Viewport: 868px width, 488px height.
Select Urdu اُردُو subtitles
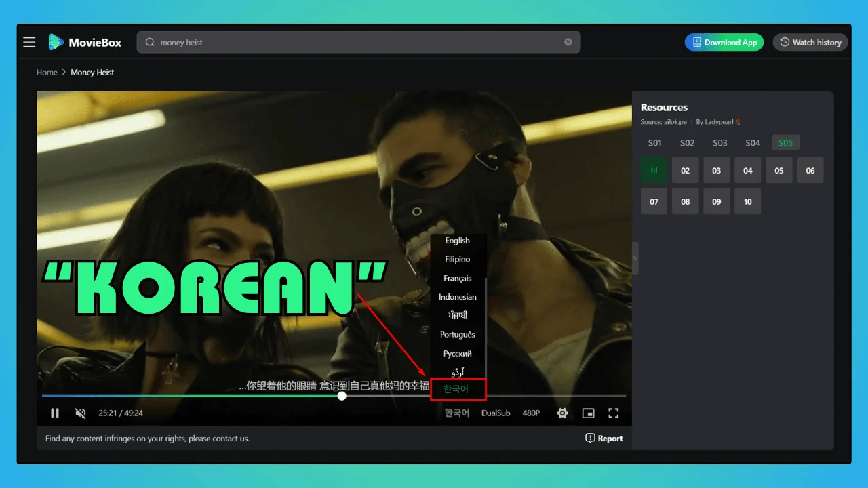458,371
